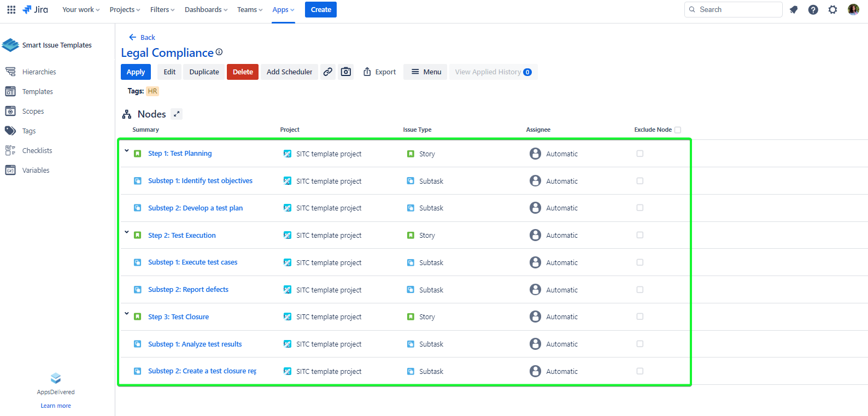Open the notifications megaphone icon
This screenshot has width=868, height=416.
794,10
